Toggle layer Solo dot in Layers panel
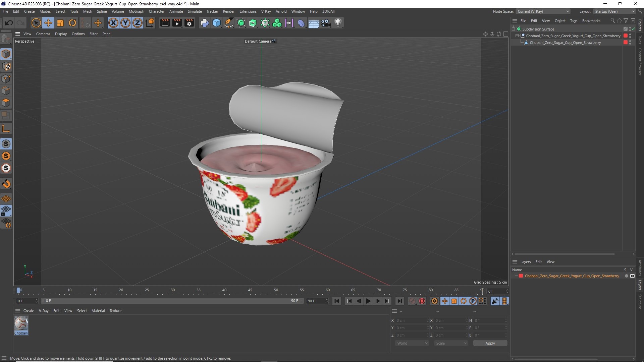Image resolution: width=644 pixels, height=362 pixels. [x=626, y=276]
